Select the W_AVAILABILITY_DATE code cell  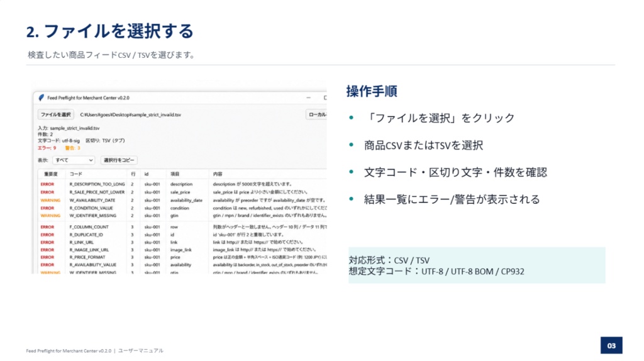[92, 201]
